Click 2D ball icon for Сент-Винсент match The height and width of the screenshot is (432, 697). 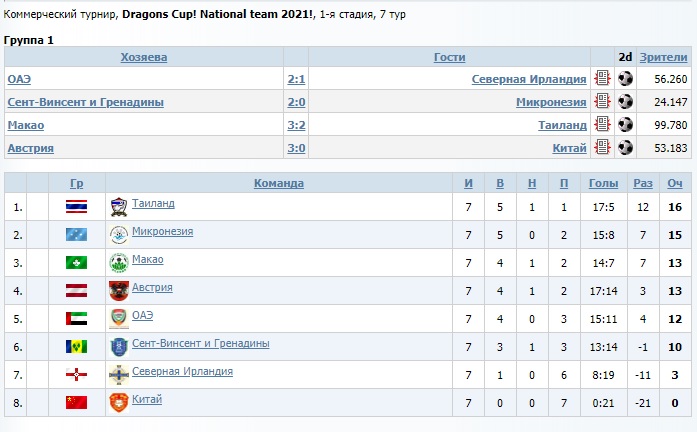coord(626,102)
